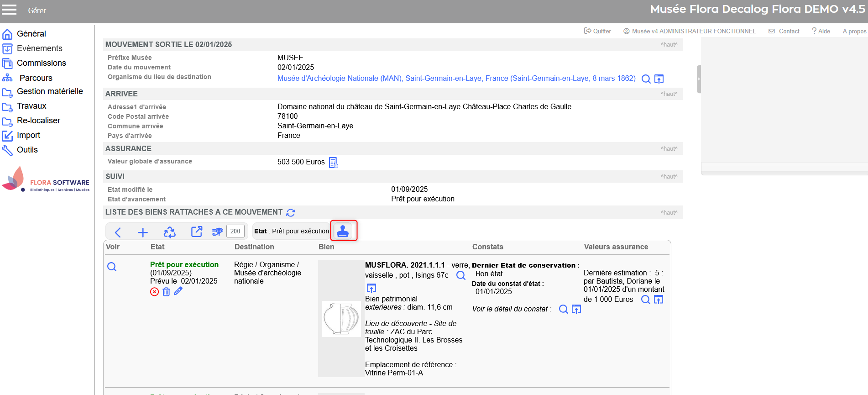Open the hamburger menu at top left
Image resolution: width=868 pixels, height=395 pixels.
[x=9, y=10]
